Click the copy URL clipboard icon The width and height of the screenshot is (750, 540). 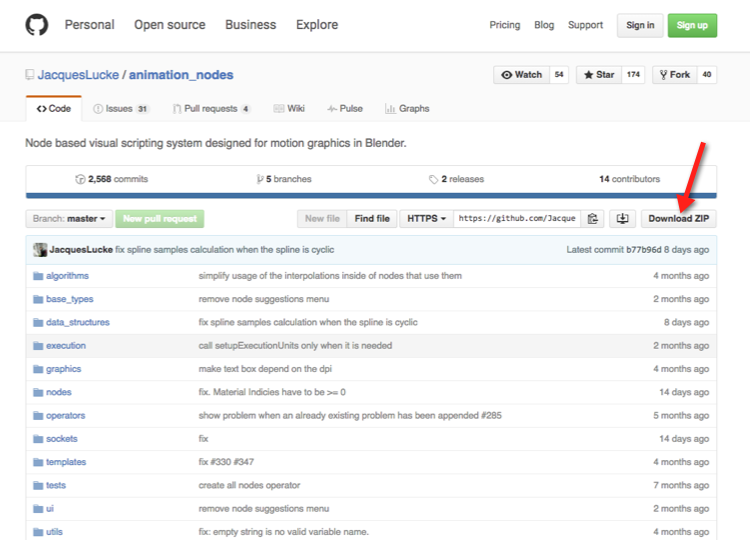[593, 219]
